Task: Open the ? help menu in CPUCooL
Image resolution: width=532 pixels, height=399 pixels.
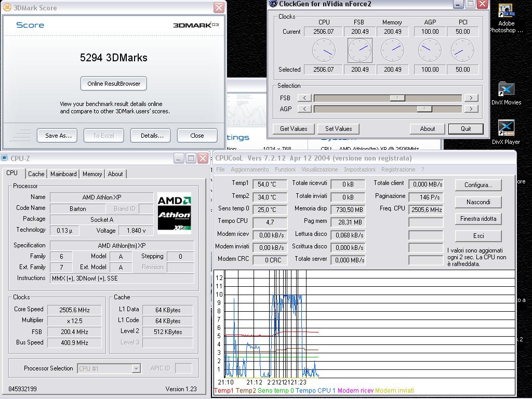Action: 423,169
